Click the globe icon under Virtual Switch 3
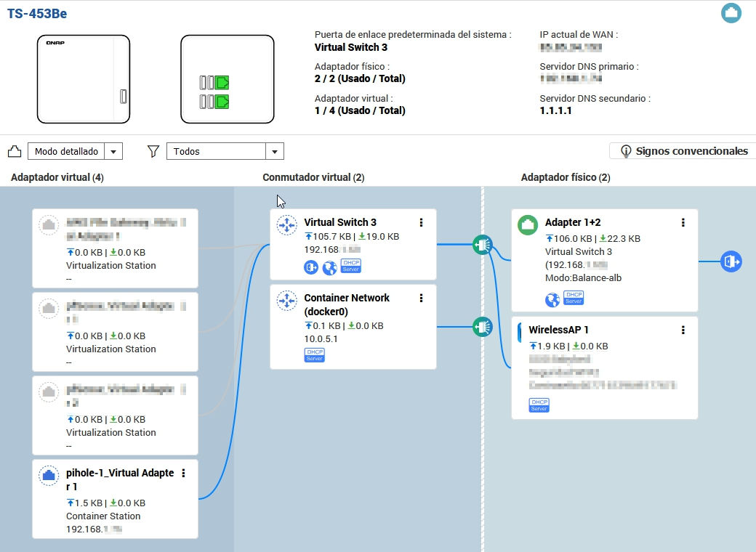This screenshot has height=552, width=756. 330,268
